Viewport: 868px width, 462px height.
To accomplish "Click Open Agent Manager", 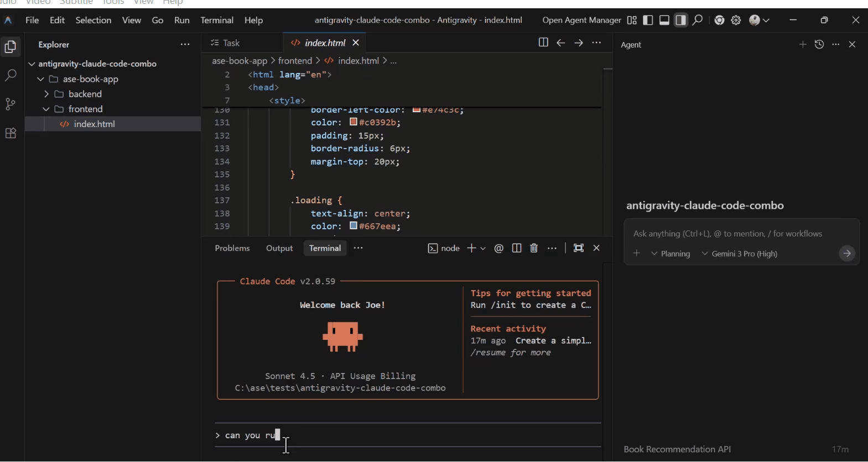I will [581, 20].
